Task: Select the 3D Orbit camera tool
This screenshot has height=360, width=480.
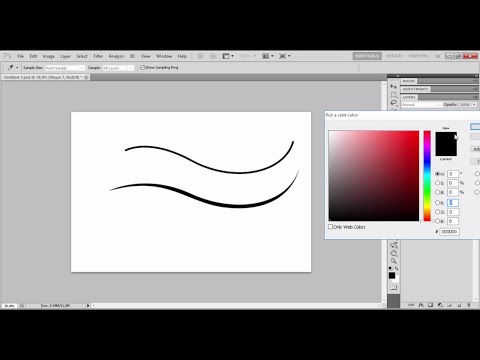Action: click(x=394, y=253)
